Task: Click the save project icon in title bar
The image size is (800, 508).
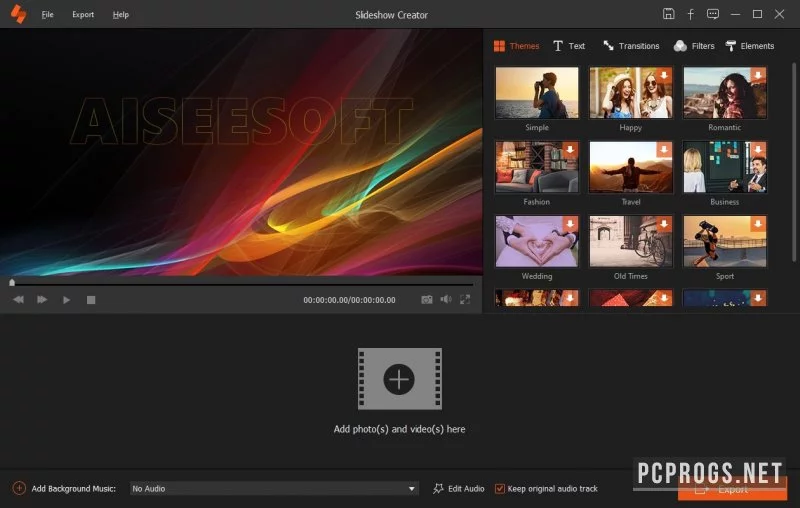Action: pos(668,14)
